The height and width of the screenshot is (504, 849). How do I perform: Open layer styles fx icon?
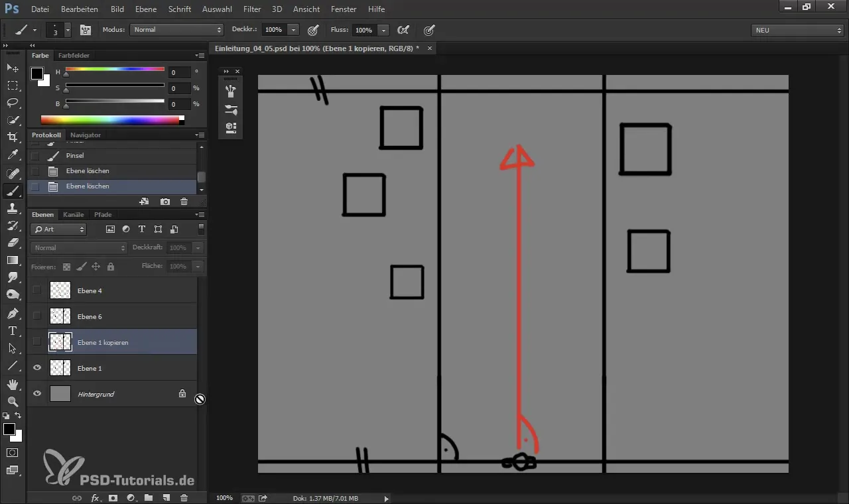(x=96, y=497)
